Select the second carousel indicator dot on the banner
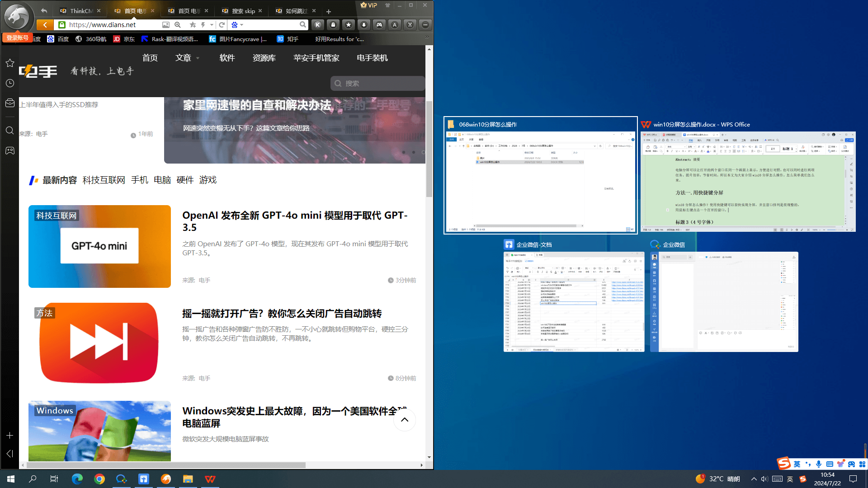Viewport: 868px width, 488px height. [x=413, y=152]
